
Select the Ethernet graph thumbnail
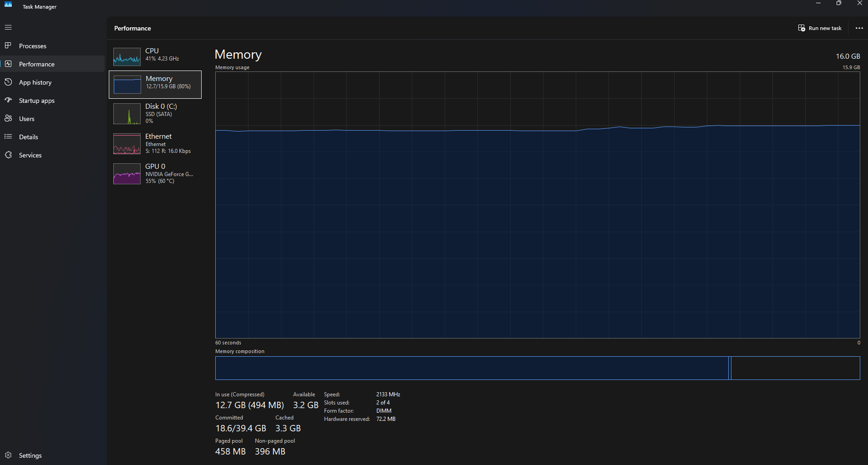click(127, 144)
